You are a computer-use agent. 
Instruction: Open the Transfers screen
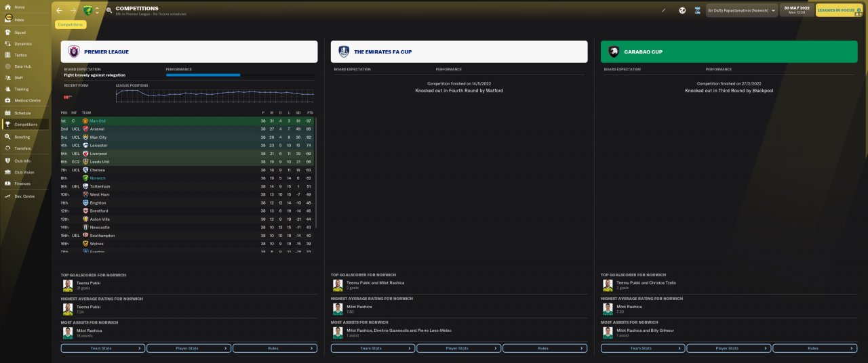click(22, 148)
